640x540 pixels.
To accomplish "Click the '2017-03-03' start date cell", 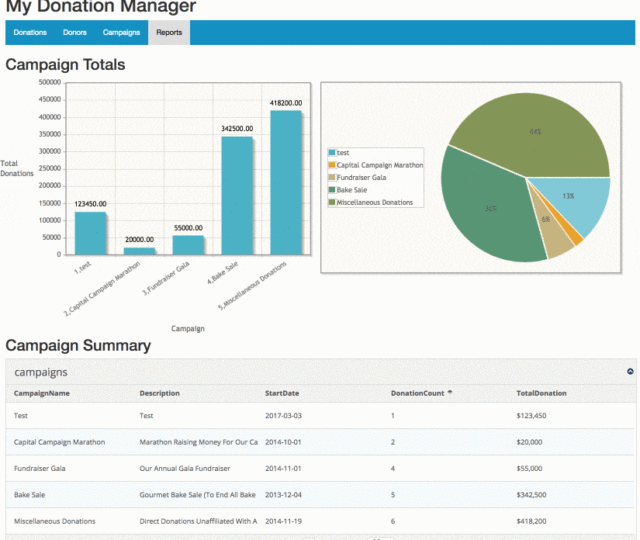I will [x=283, y=416].
